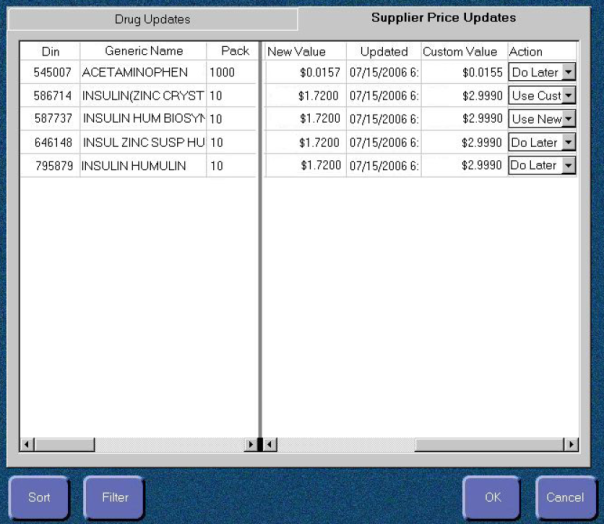The width and height of the screenshot is (604, 524).
Task: Click left arrow of right pane scrollbar
Action: tap(271, 444)
